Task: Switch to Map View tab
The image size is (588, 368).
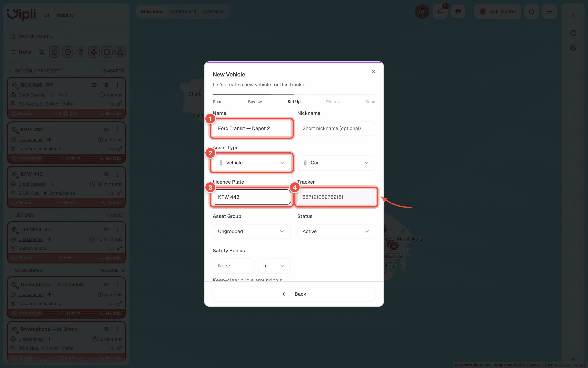Action: pyautogui.click(x=152, y=11)
